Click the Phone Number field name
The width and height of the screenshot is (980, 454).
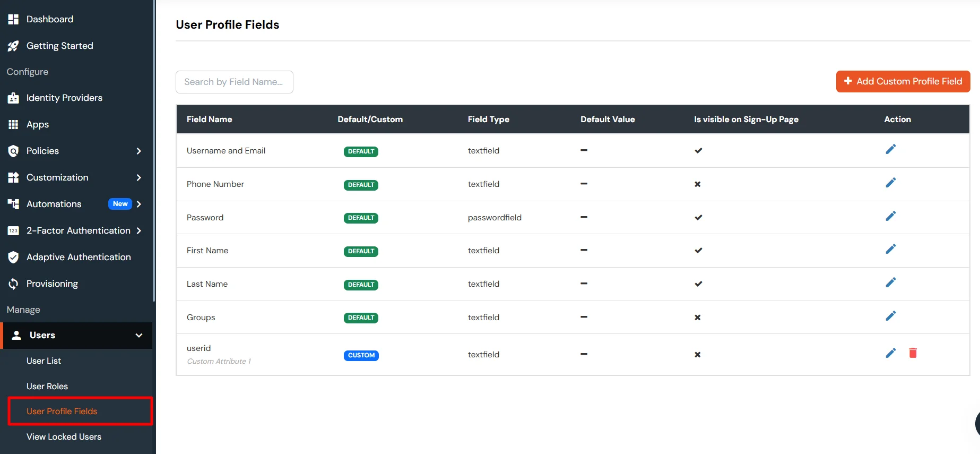coord(215,184)
